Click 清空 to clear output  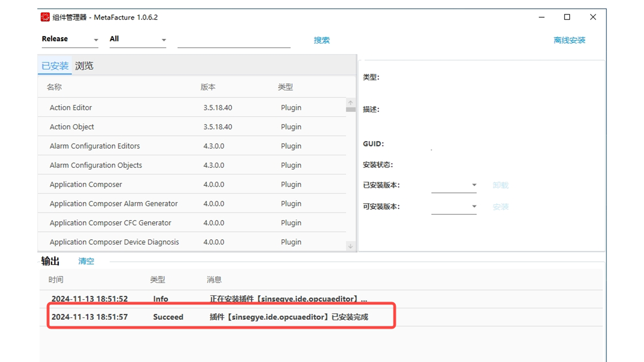pos(86,261)
